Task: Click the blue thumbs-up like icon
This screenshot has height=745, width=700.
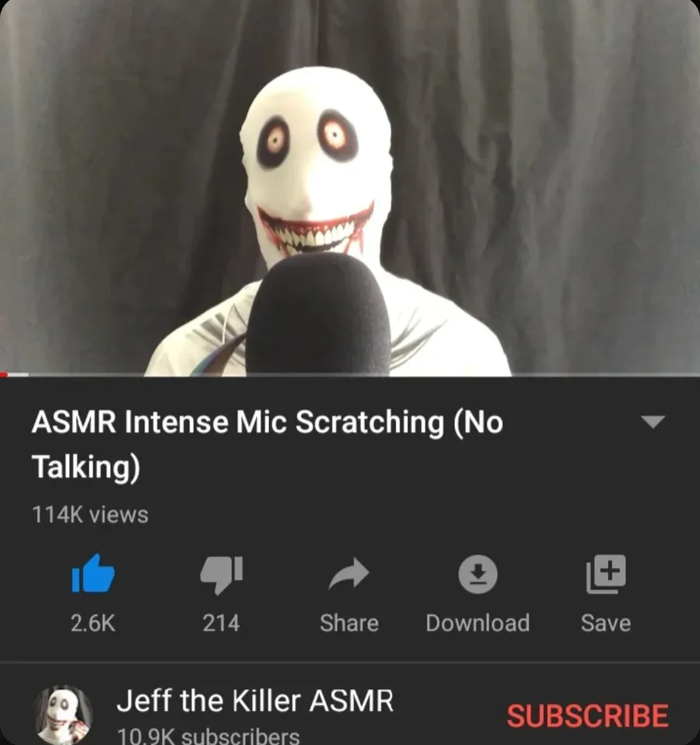Action: click(93, 573)
